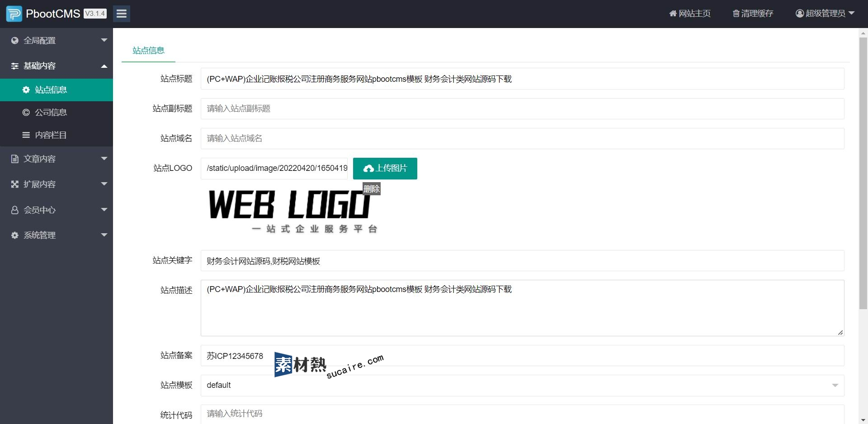Collapse the 基础内容 sidebar section
Image resolution: width=868 pixels, height=424 pixels.
pyautogui.click(x=56, y=66)
